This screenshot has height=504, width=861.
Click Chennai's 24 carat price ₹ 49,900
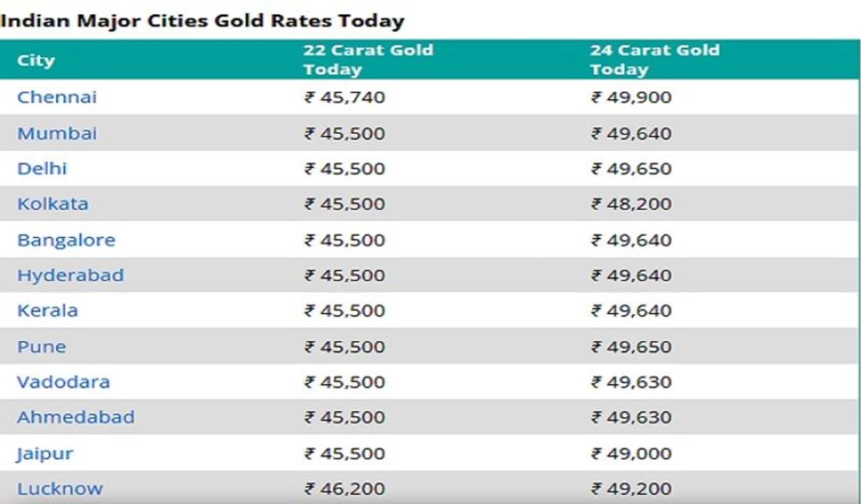[x=631, y=97]
